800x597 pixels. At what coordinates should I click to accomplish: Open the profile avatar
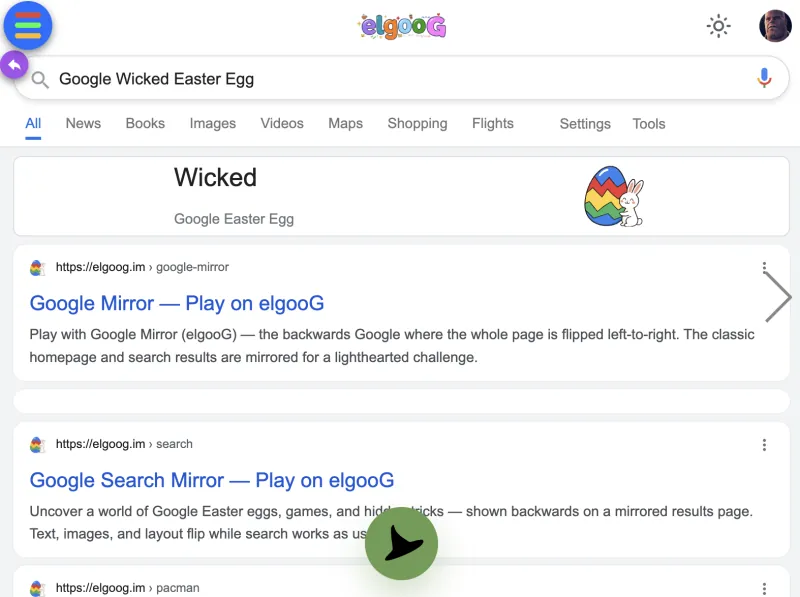pyautogui.click(x=774, y=25)
